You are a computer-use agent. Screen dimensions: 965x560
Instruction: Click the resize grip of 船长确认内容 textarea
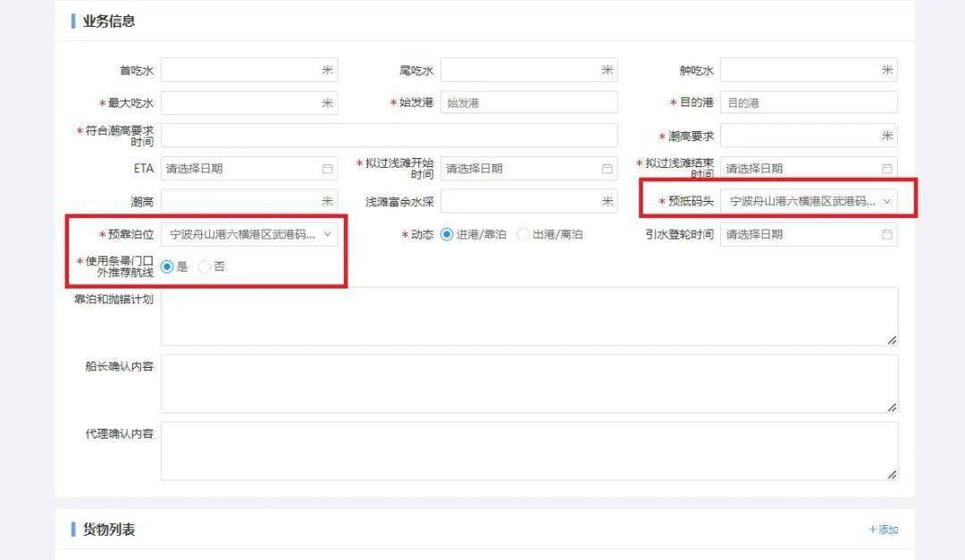(x=892, y=407)
